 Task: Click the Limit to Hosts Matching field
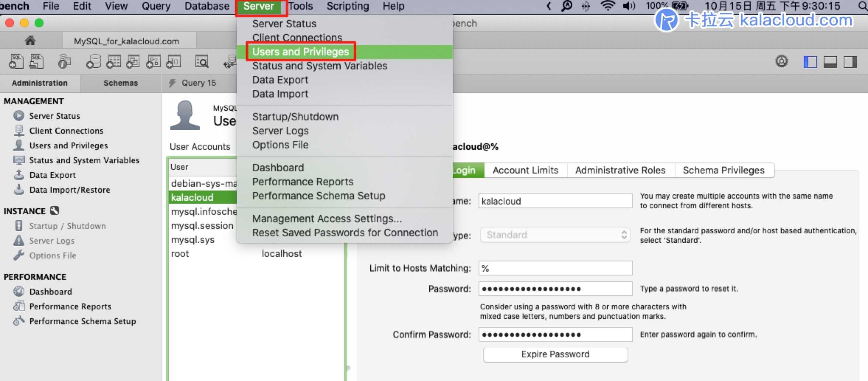pyautogui.click(x=555, y=268)
